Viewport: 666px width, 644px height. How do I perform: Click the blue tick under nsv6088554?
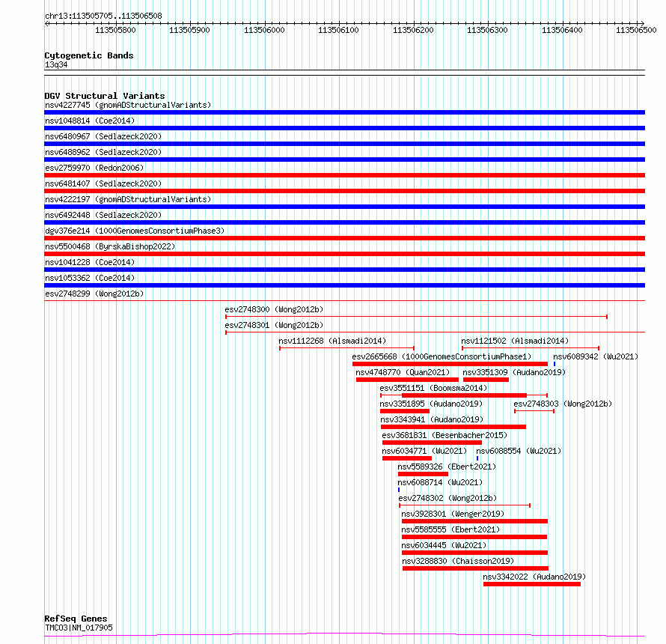tap(477, 458)
